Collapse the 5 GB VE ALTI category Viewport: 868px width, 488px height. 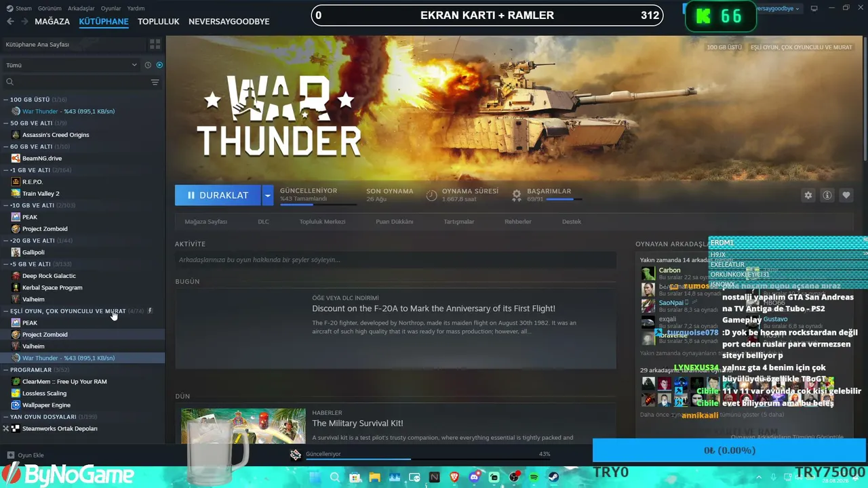pos(6,264)
